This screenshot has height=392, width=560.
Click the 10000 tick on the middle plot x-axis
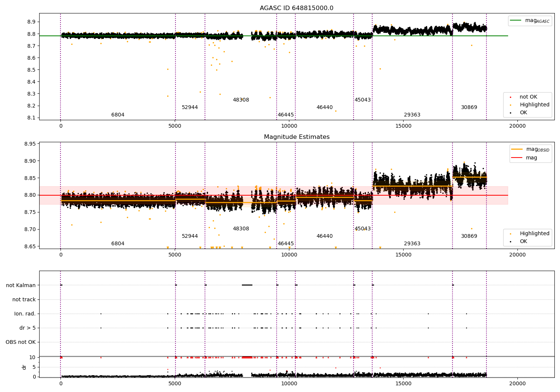click(x=289, y=255)
